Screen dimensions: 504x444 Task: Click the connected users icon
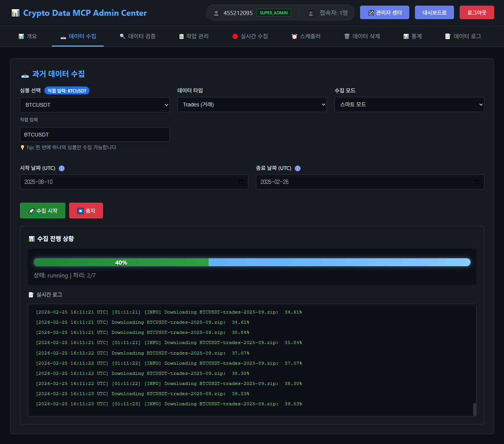[x=312, y=13]
